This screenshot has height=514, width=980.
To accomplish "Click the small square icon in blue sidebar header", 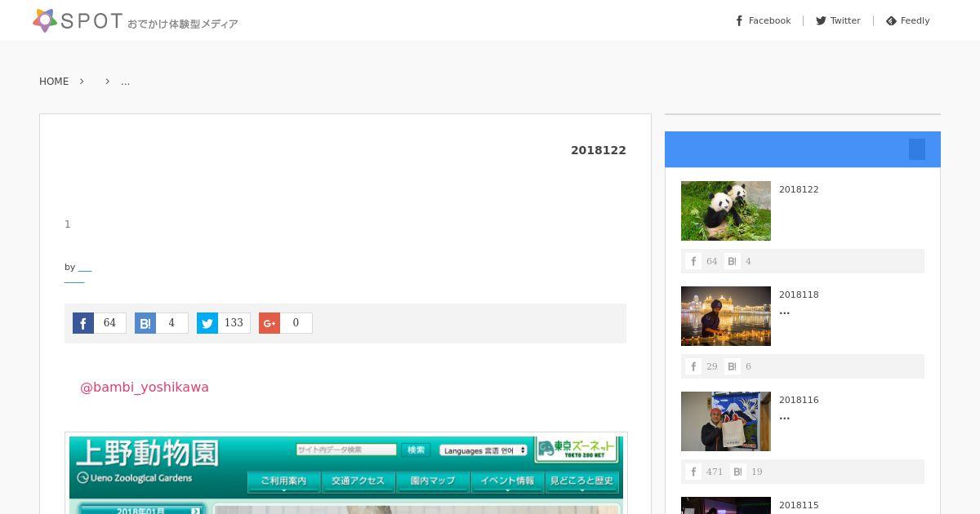I will [x=917, y=149].
